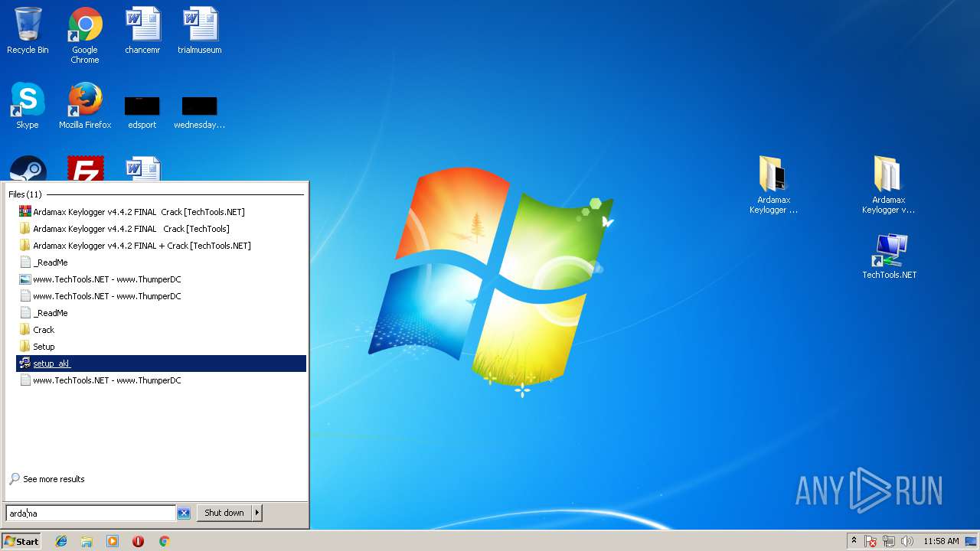Viewport: 980px width, 551px height.
Task: Expand the Shut down options arrow
Action: (257, 513)
